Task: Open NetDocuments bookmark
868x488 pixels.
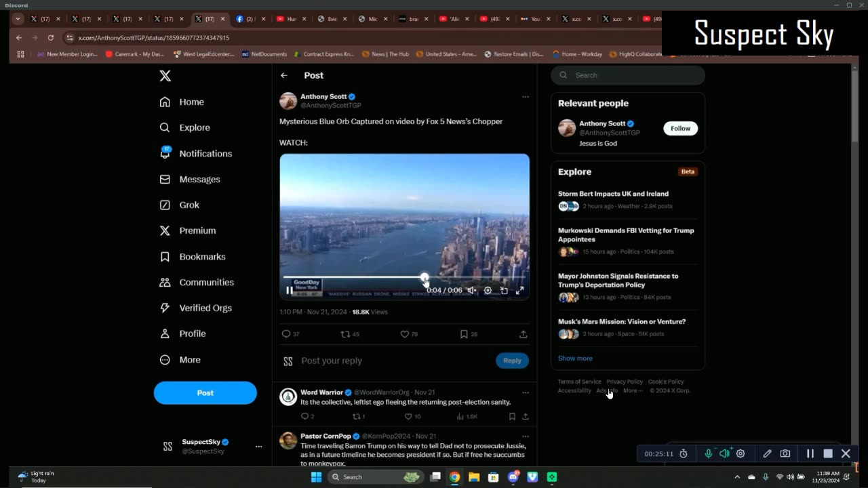Action: (264, 54)
